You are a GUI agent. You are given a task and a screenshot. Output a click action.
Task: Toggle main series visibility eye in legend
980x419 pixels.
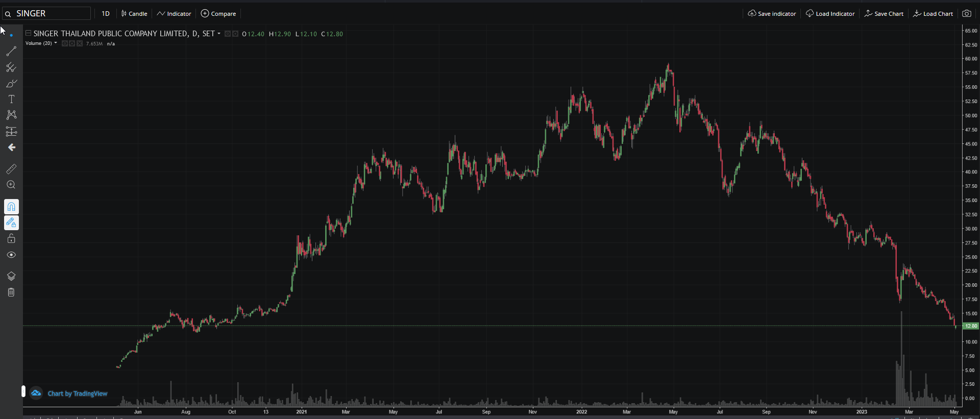pos(228,34)
